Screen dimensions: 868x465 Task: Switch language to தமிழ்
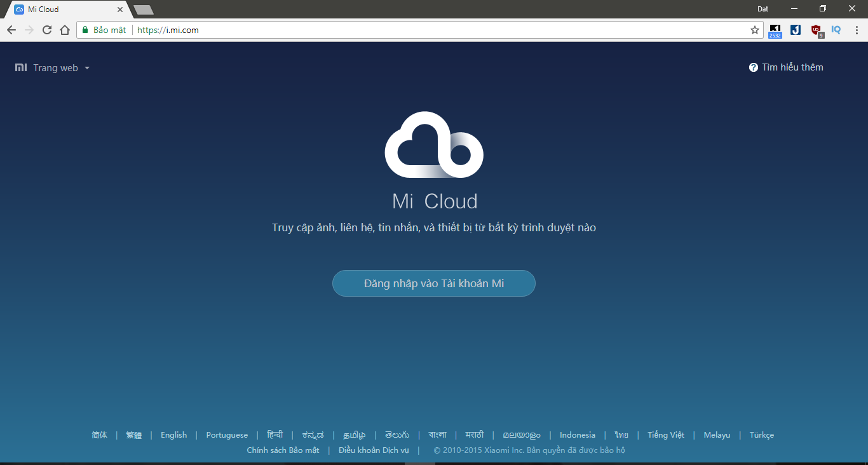coord(355,435)
